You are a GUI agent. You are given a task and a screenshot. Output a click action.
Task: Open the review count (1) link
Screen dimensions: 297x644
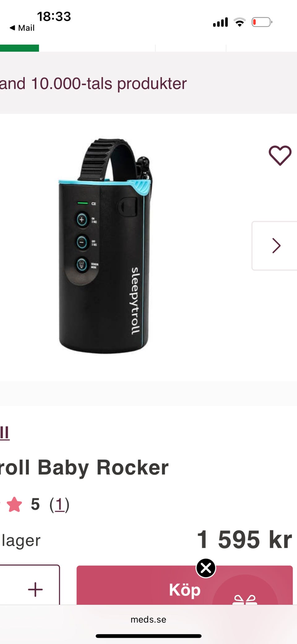click(59, 504)
